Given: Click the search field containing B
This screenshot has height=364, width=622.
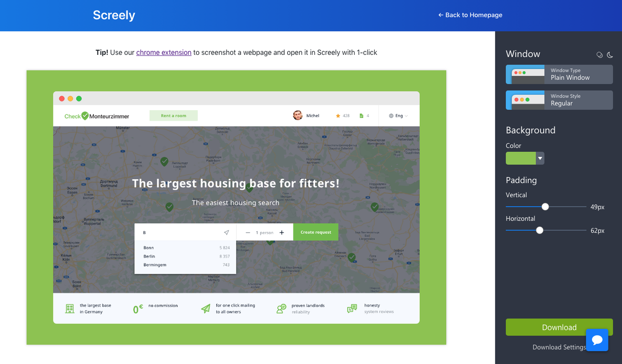Looking at the screenshot, I should pyautogui.click(x=186, y=232).
